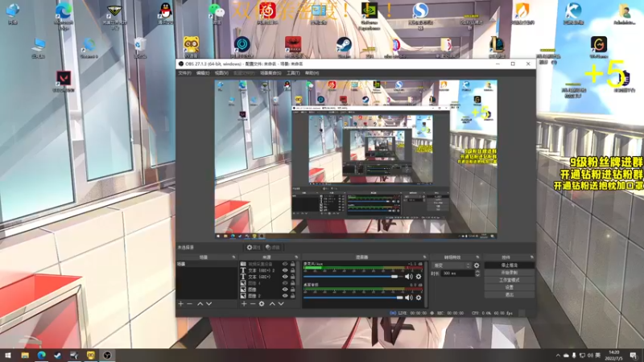
Task: Click the Windows Start button
Action: tap(8, 355)
